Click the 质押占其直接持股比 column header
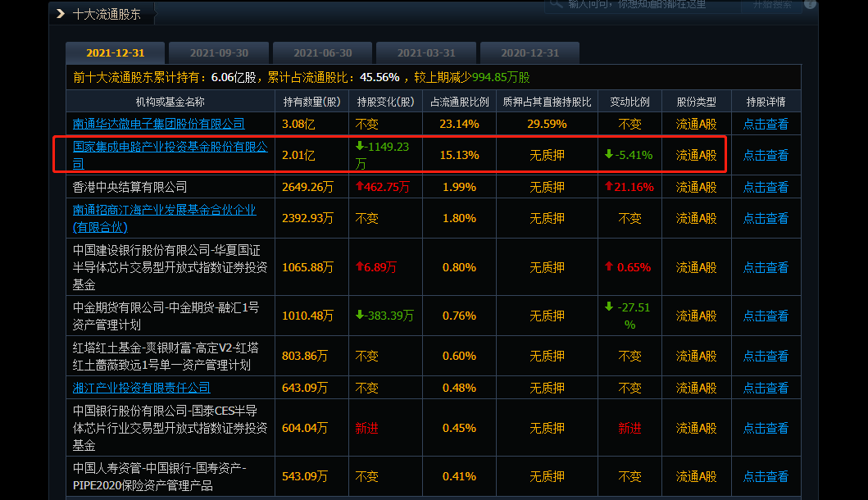 (x=547, y=102)
